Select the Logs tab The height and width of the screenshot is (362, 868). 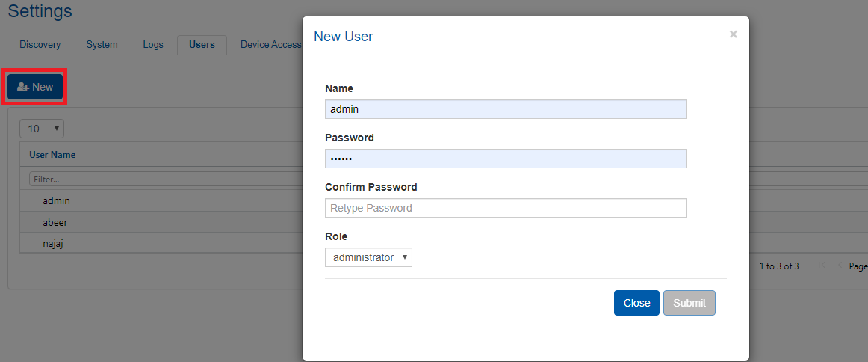pos(153,45)
